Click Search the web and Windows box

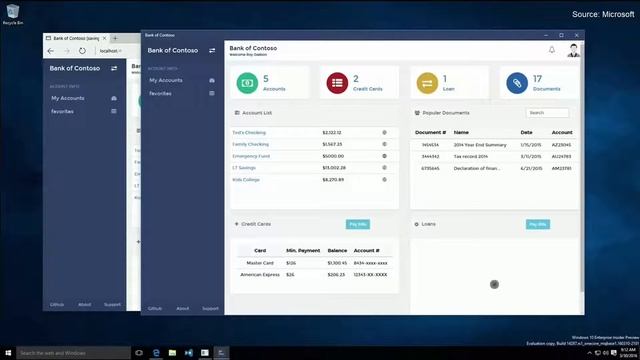(x=73, y=353)
